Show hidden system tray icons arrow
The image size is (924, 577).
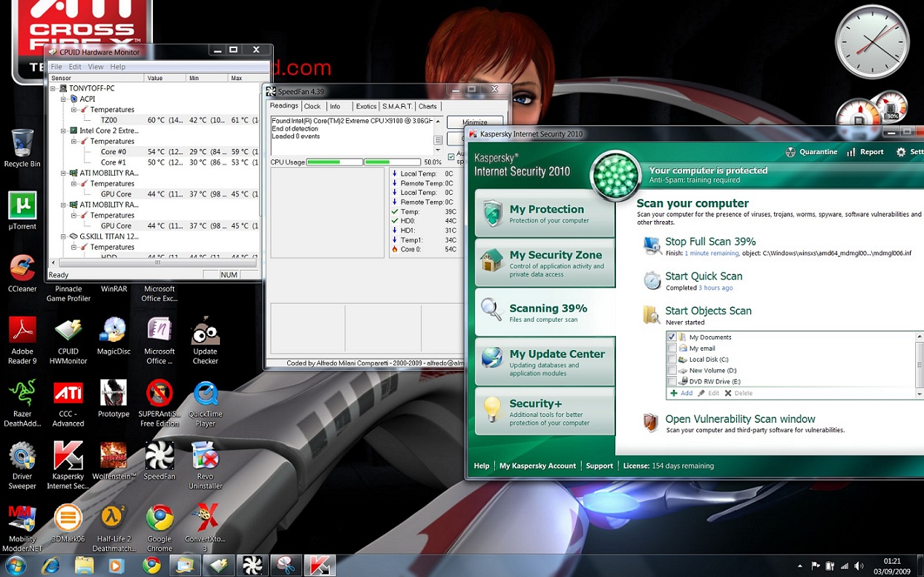[x=800, y=566]
